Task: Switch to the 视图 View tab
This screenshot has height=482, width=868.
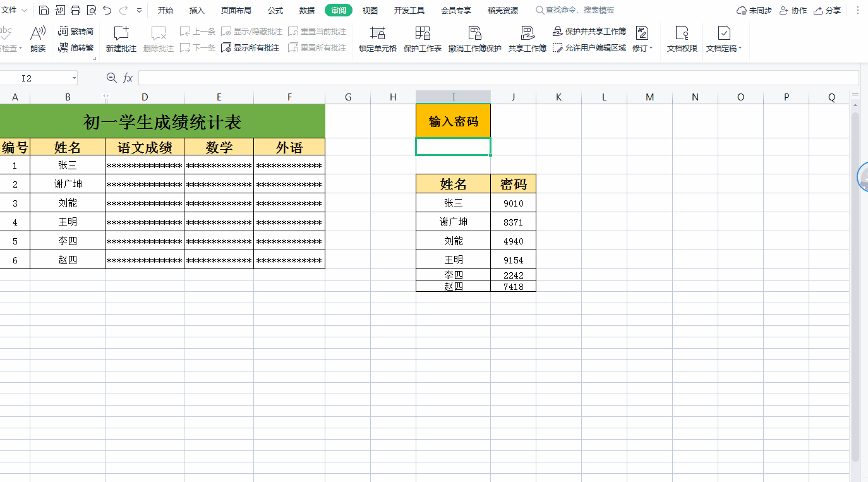Action: click(370, 10)
